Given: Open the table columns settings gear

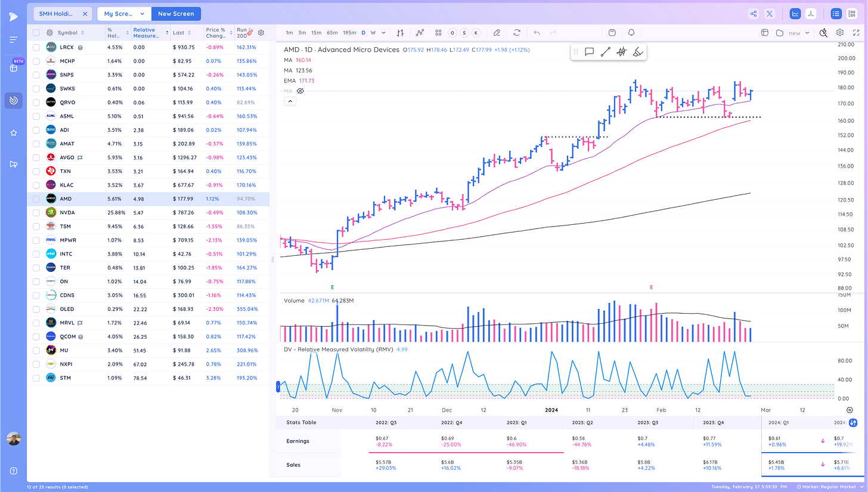Looking at the screenshot, I should [261, 33].
